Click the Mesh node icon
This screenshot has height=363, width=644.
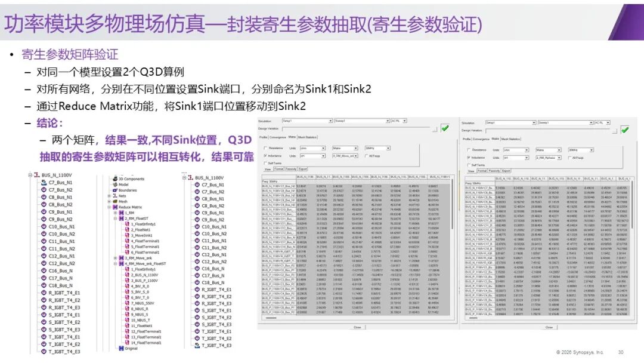pos(115,201)
